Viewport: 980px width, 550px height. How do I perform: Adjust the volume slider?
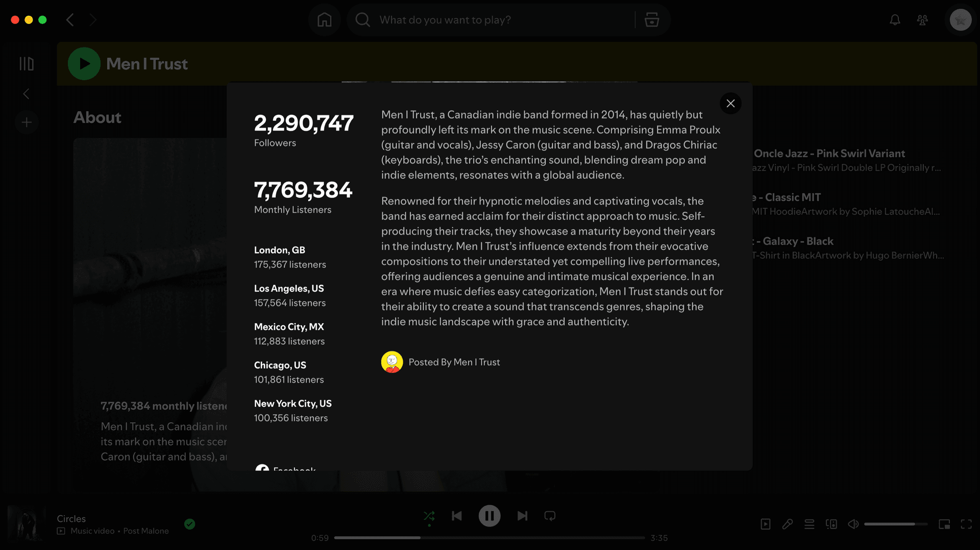[x=896, y=524]
